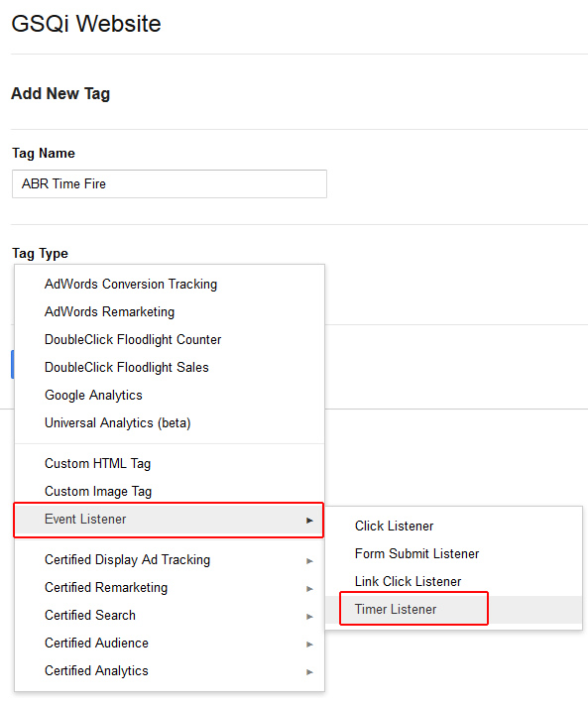Click the Tag Type label
The height and width of the screenshot is (705, 588).
40,253
